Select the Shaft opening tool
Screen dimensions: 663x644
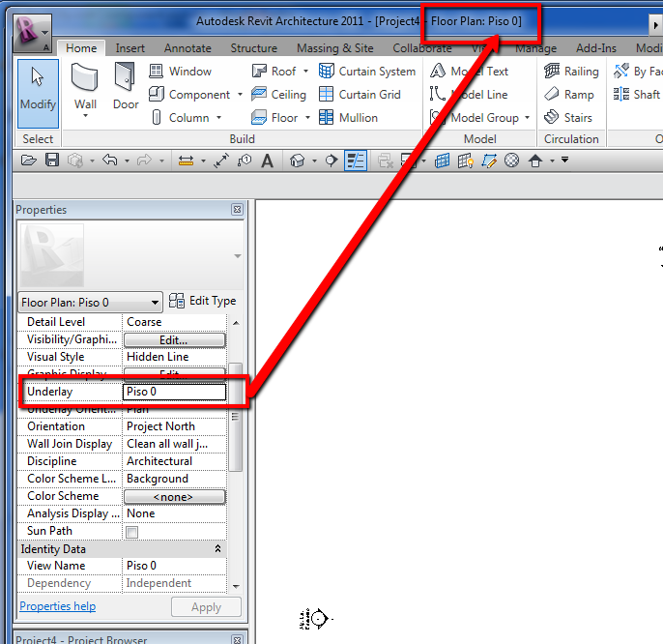click(637, 95)
